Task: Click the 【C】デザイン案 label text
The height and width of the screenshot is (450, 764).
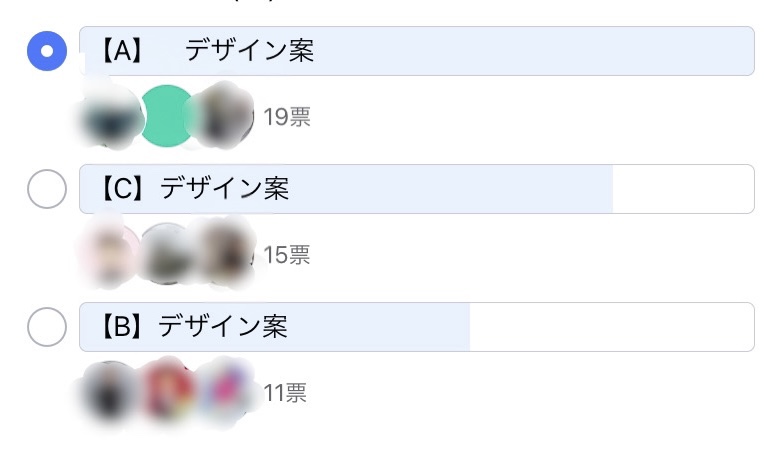Action: click(x=194, y=189)
